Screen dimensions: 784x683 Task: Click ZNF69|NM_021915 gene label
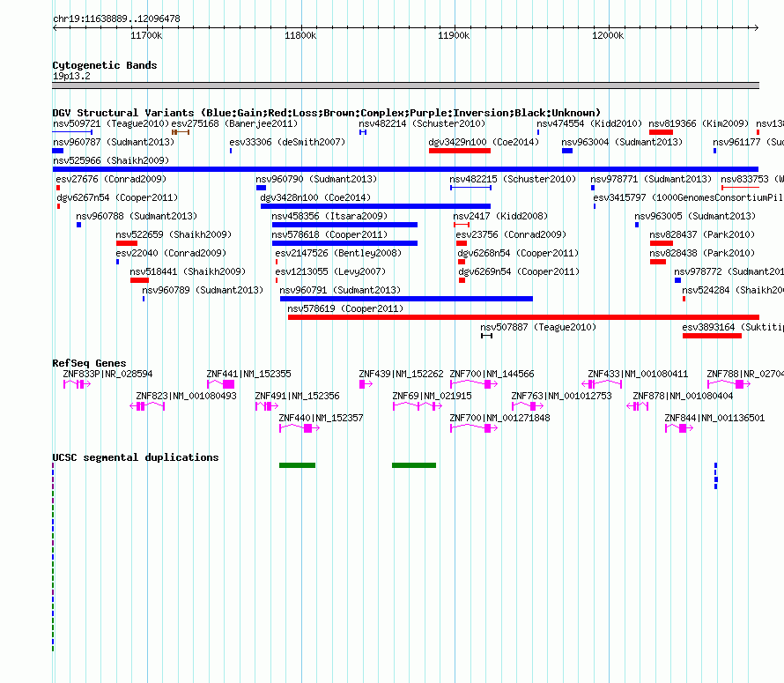(x=432, y=396)
